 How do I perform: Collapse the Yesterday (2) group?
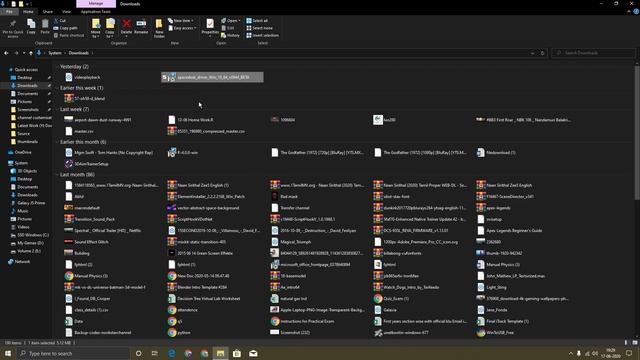pos(57,67)
